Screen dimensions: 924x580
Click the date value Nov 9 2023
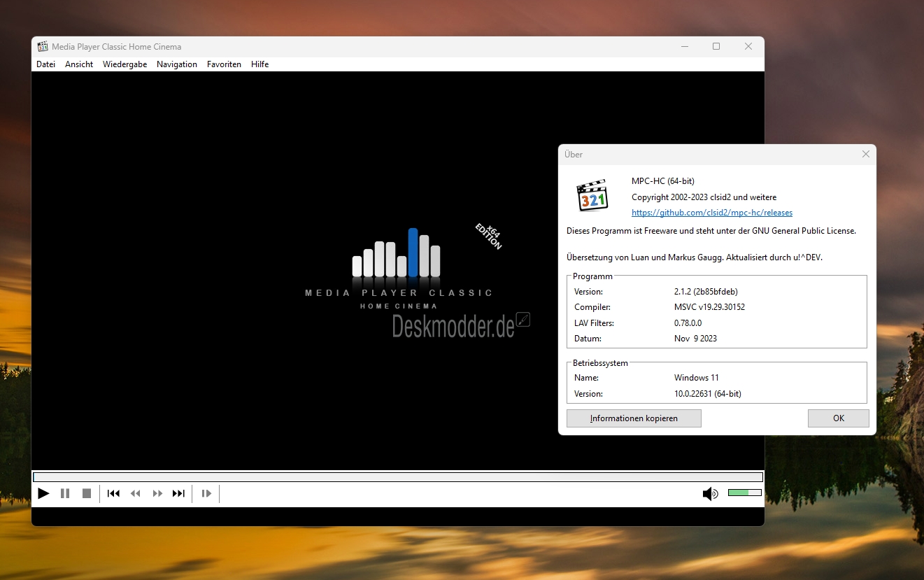pos(695,339)
